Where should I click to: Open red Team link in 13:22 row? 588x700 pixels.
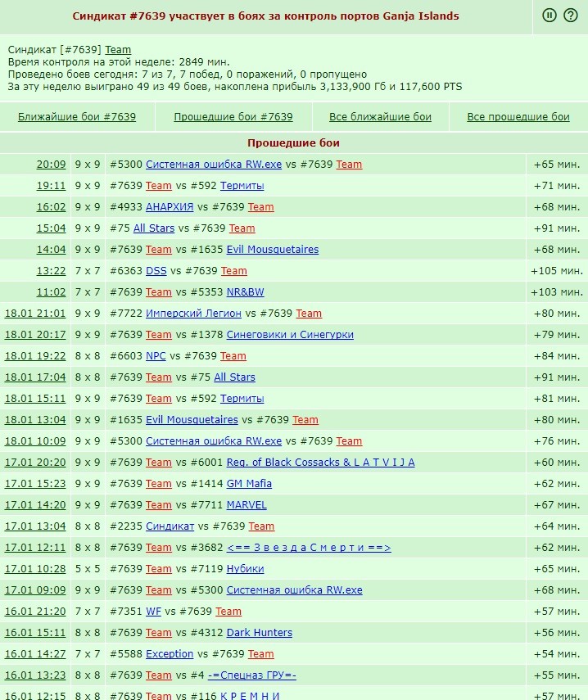[x=234, y=271]
